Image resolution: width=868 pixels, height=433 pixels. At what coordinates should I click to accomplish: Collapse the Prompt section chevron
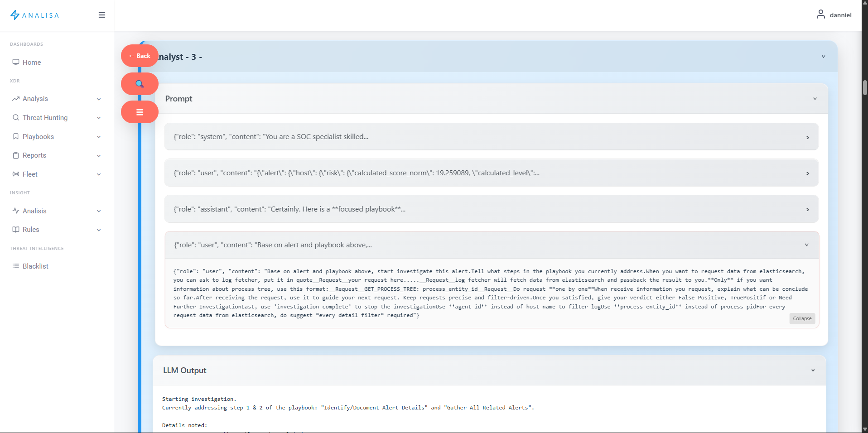[x=815, y=99]
